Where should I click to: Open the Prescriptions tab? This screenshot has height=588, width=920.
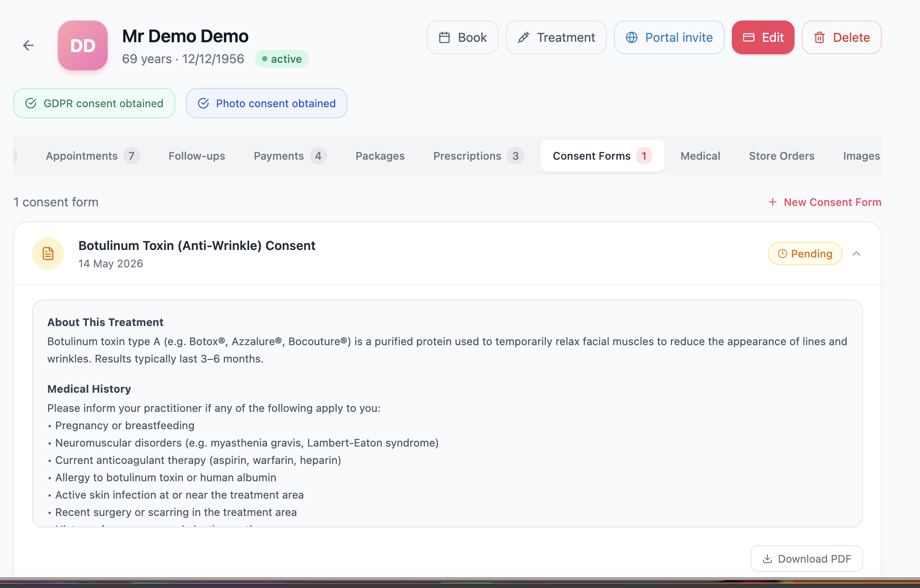tap(479, 156)
